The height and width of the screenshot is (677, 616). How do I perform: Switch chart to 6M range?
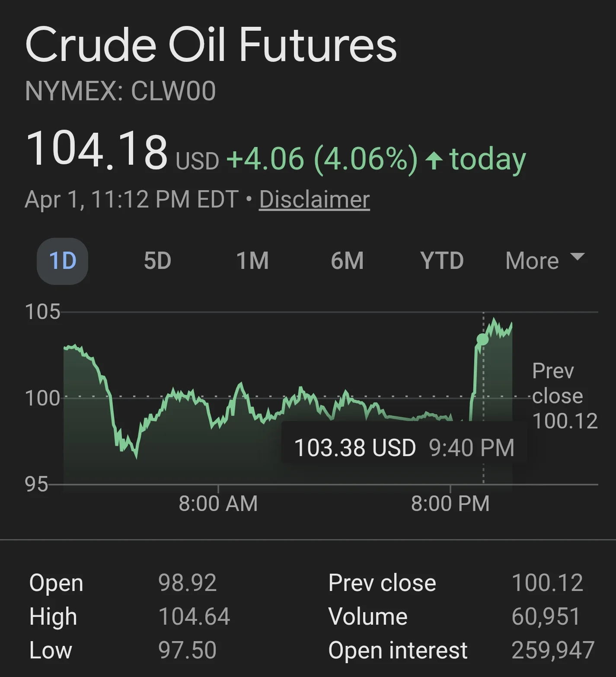tap(347, 261)
